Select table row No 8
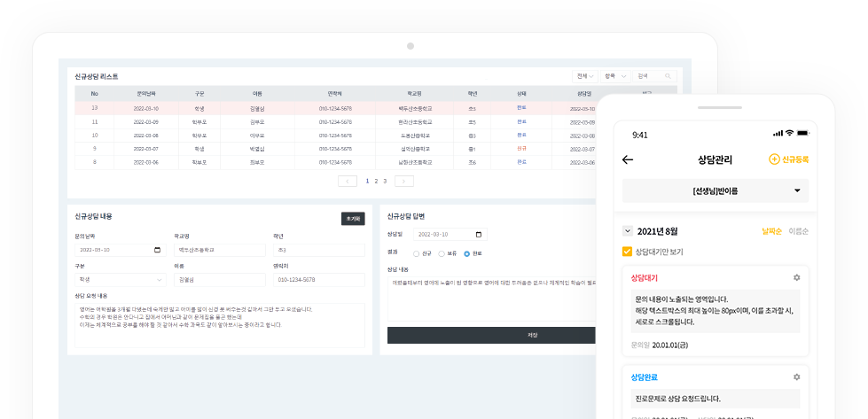This screenshot has width=868, height=419. (335, 162)
